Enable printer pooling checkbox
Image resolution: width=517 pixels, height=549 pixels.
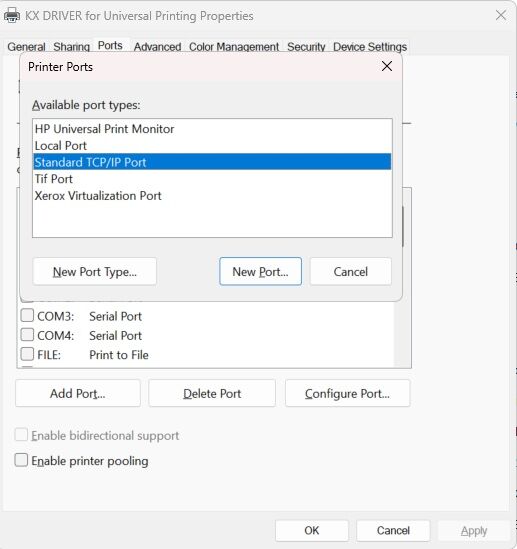[21, 460]
